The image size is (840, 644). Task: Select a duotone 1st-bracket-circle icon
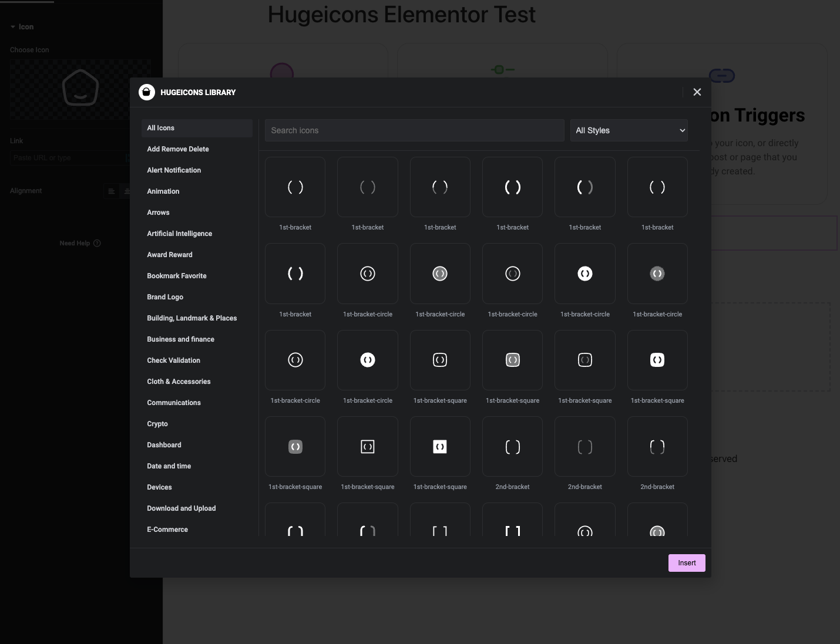pos(657,273)
